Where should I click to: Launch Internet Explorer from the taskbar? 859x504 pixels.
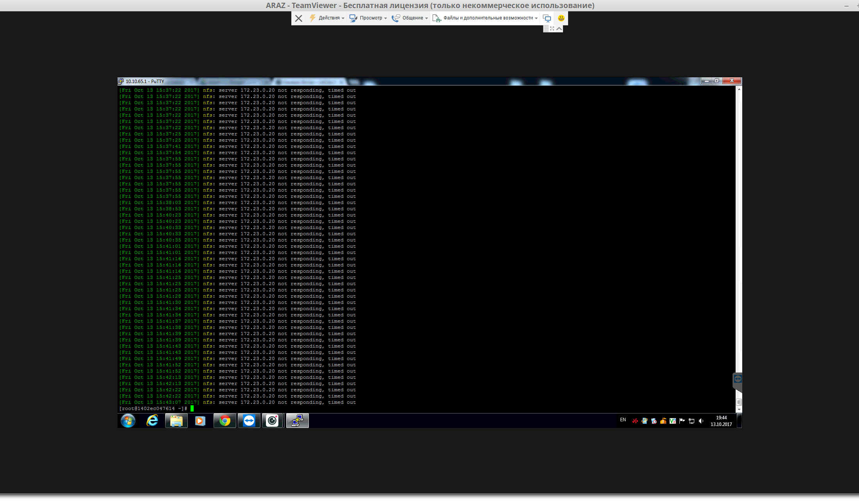[152, 421]
